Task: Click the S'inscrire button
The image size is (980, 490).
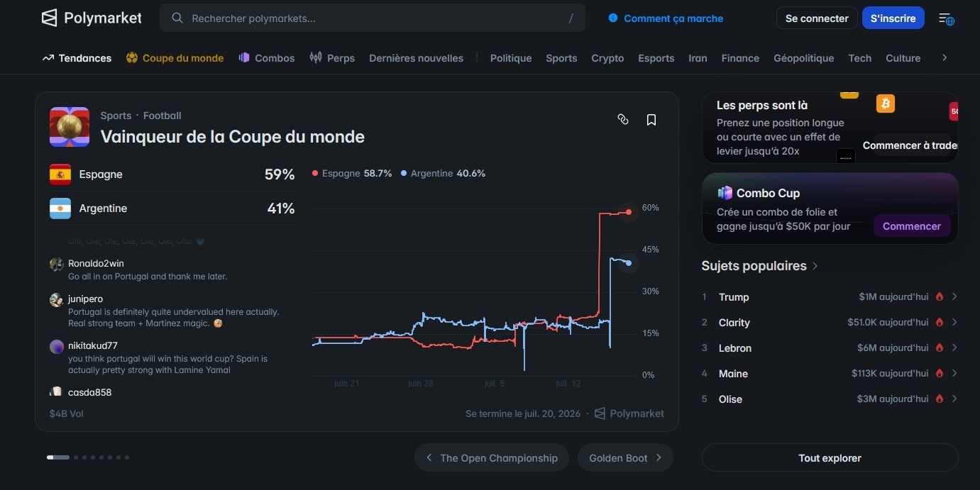Action: (x=893, y=18)
